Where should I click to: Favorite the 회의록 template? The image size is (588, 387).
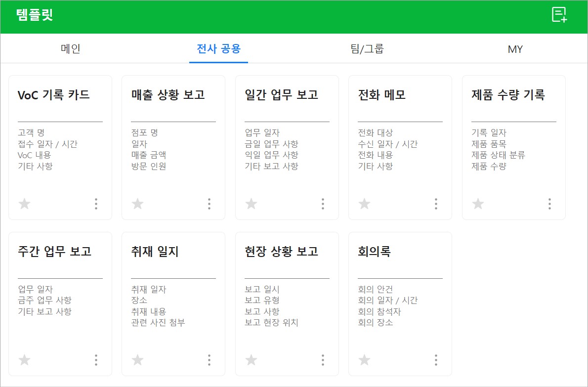(x=365, y=360)
